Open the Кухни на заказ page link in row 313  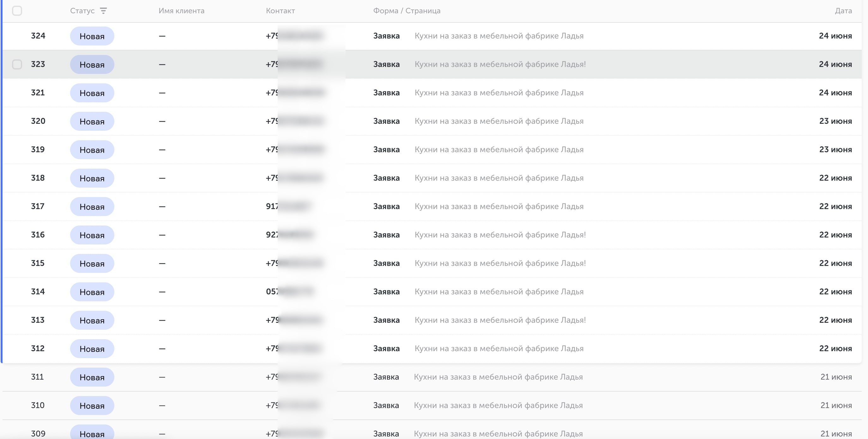point(500,320)
